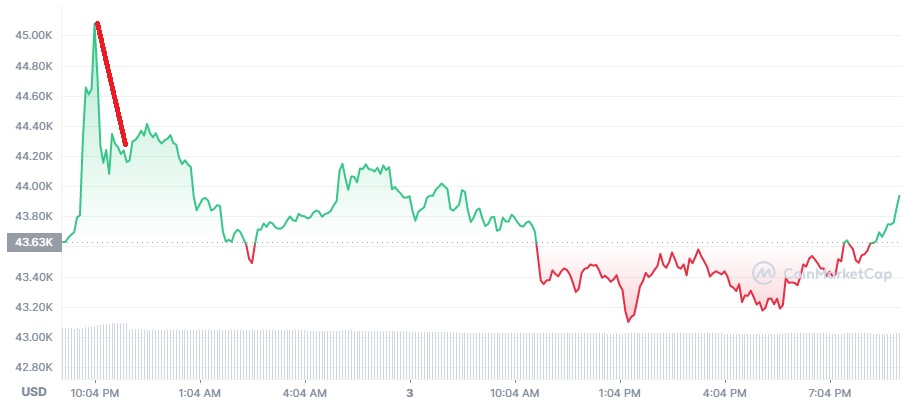Select the 4:04 AM time marker
The height and width of the screenshot is (404, 904).
tap(305, 394)
